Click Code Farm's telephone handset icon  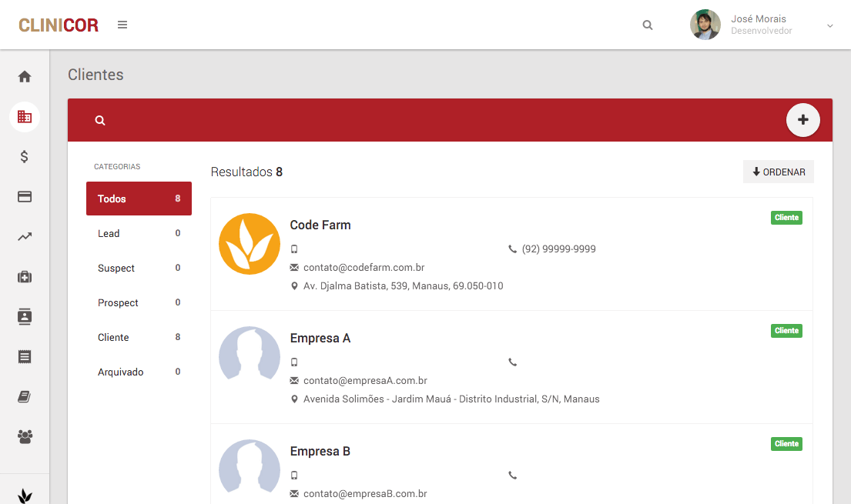tap(512, 249)
